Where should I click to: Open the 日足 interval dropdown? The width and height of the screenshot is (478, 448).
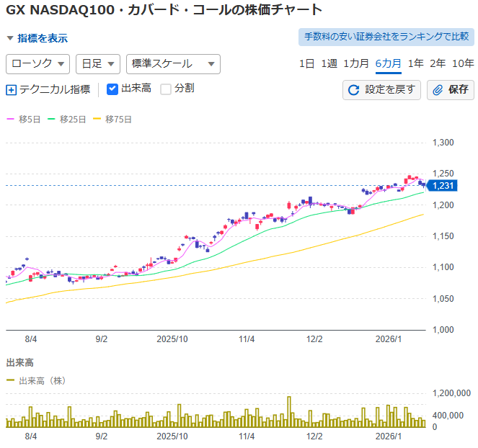[x=98, y=64]
